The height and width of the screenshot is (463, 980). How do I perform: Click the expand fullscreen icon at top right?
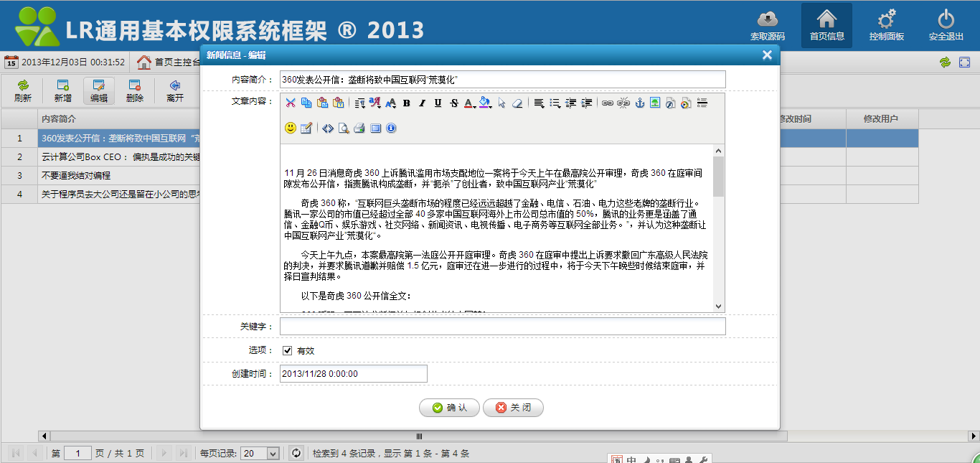(x=965, y=62)
